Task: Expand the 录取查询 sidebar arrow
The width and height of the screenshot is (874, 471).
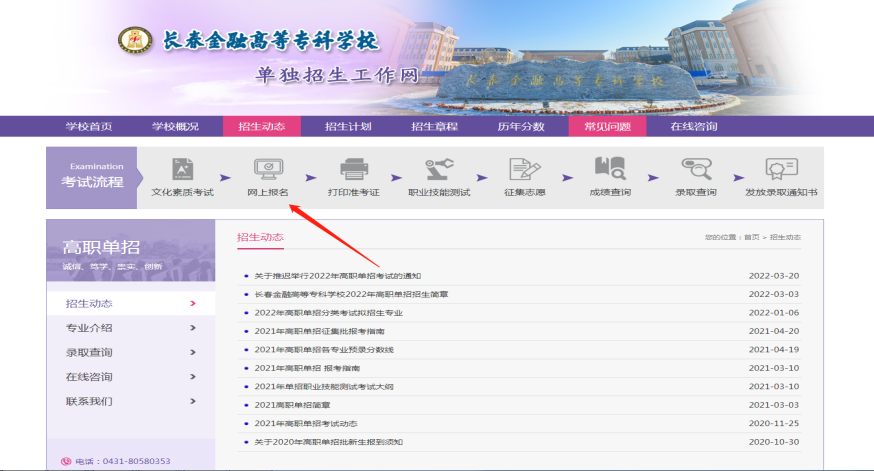Action: tap(193, 352)
